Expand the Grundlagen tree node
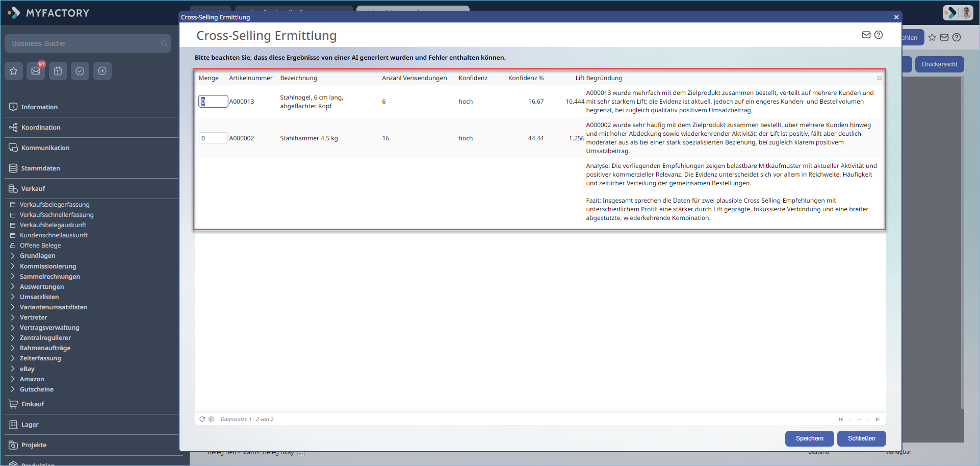This screenshot has height=466, width=980. (x=13, y=256)
